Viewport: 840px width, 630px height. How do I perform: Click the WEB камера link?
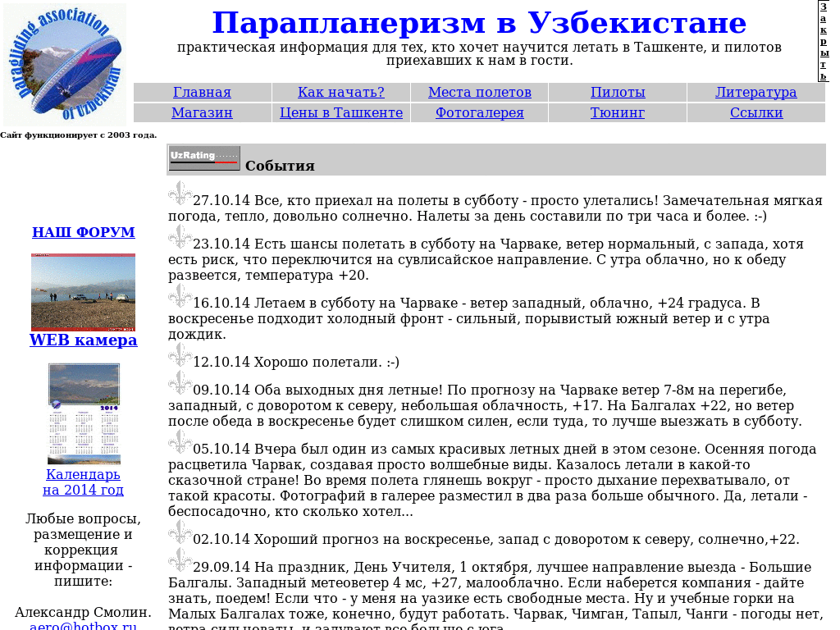(x=84, y=340)
